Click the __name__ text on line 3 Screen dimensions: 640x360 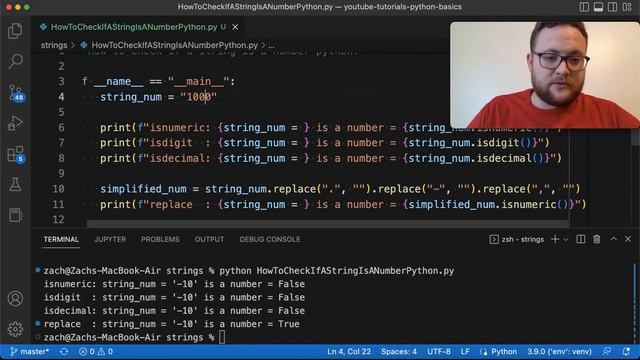(x=118, y=82)
